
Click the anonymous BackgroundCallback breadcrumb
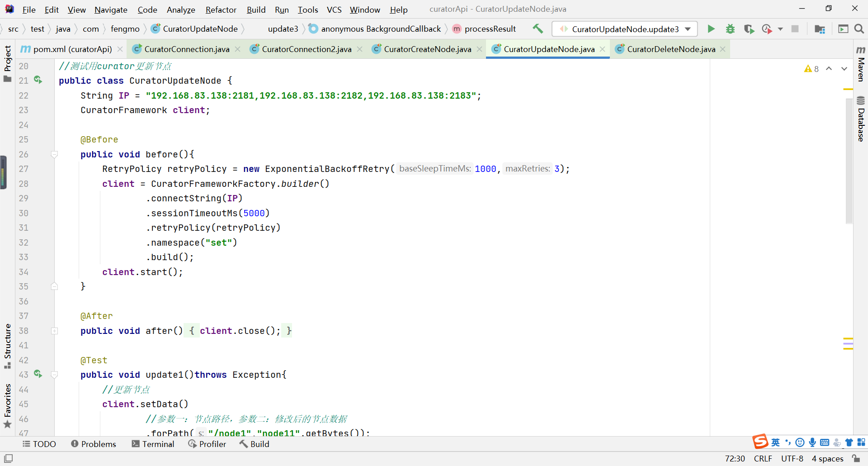click(x=375, y=29)
